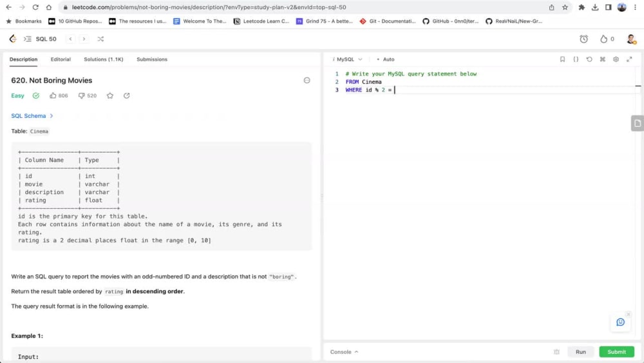Screen dimensions: 644x363
Task: Reload the current page
Action: (35, 7)
